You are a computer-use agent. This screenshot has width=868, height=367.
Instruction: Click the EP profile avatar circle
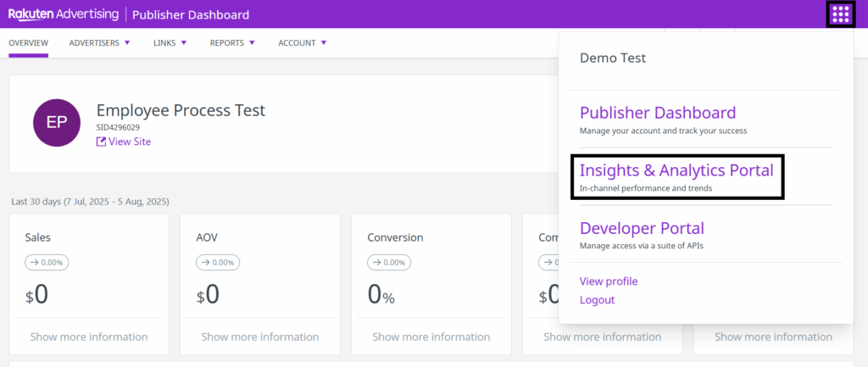pyautogui.click(x=57, y=122)
